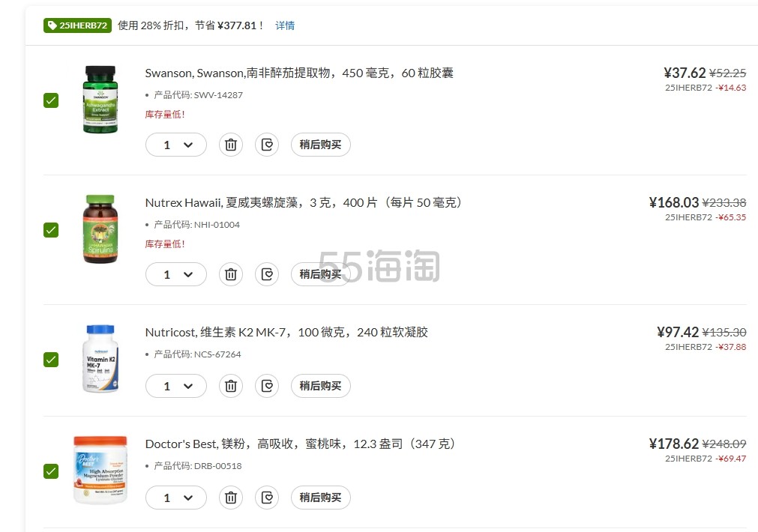Click the green 25IHERB72 promo code tag
Screen dimensions: 758x532
pyautogui.click(x=77, y=25)
